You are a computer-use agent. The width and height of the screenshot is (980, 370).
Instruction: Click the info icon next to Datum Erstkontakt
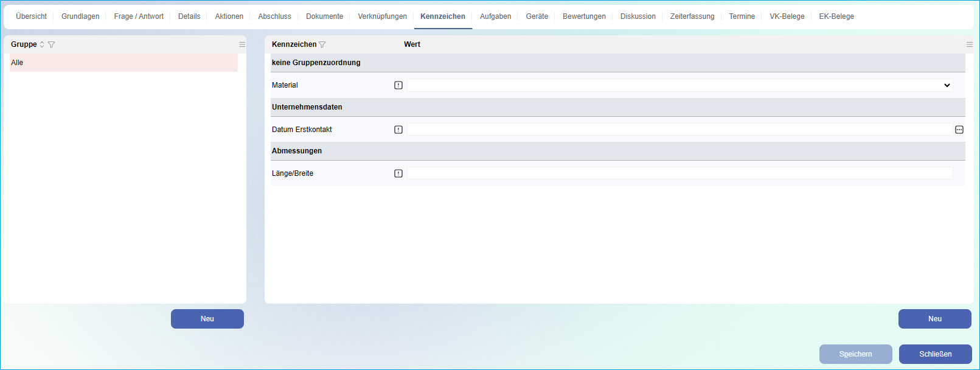(x=398, y=130)
